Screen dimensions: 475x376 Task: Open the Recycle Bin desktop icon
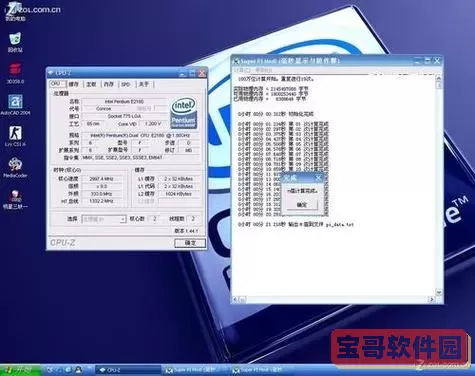[15, 42]
